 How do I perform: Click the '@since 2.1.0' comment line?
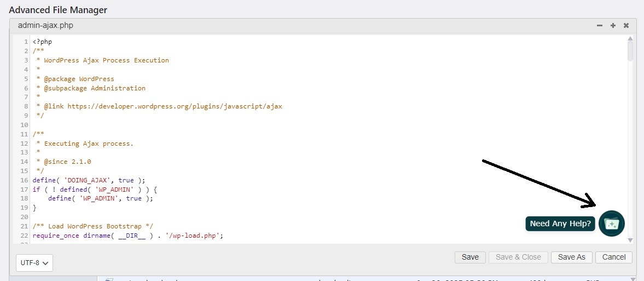click(67, 162)
